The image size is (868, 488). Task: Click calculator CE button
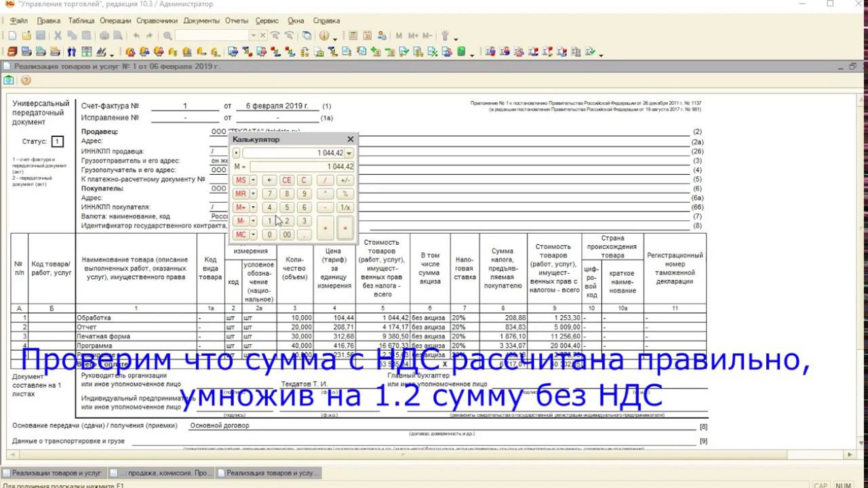287,180
